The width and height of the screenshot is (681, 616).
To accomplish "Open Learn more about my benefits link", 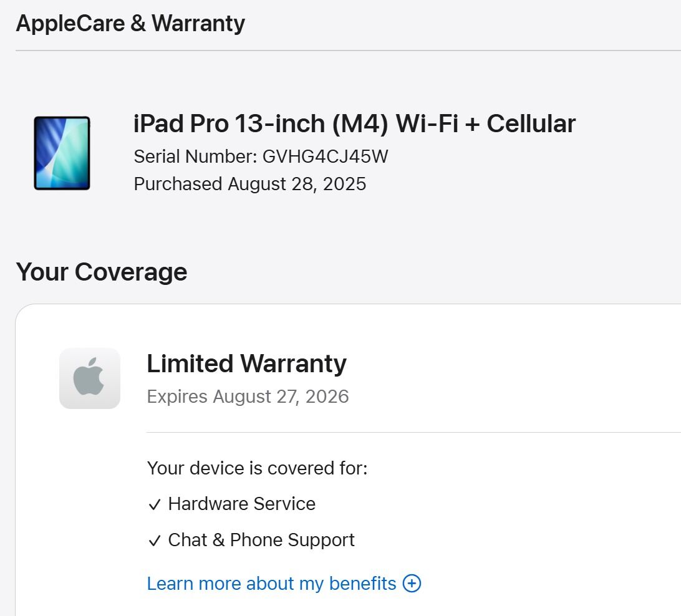I will 284,584.
